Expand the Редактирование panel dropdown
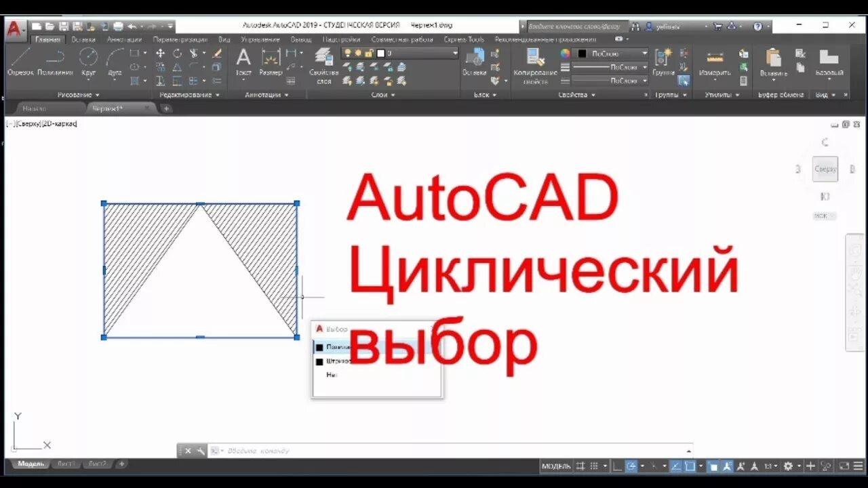Image resolution: width=868 pixels, height=488 pixels. [190, 95]
